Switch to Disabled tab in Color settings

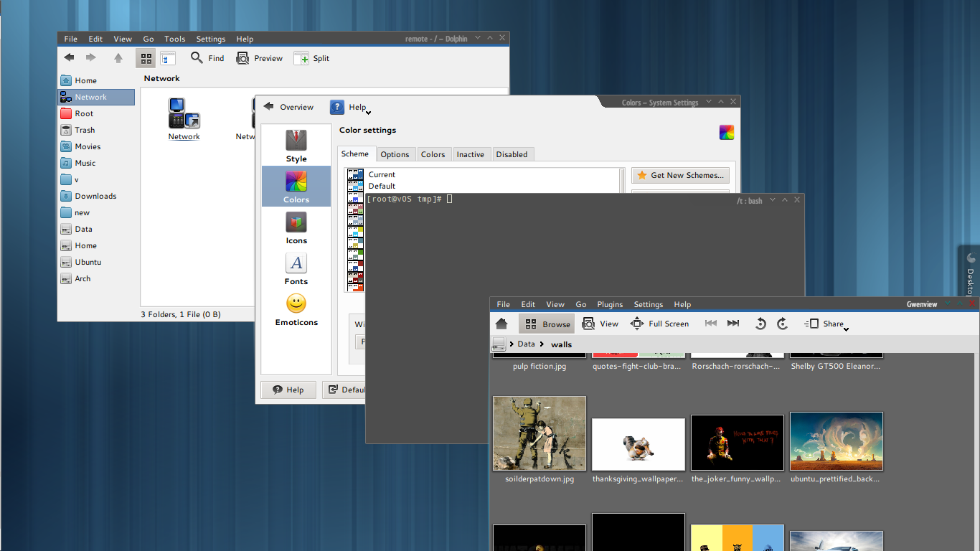click(x=512, y=154)
